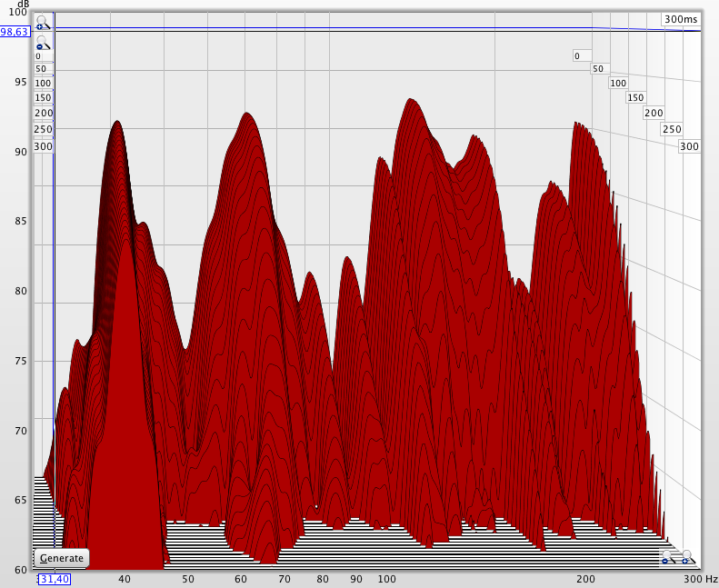Click the 40 Hz frequency axis label
719x588 pixels.
[x=125, y=579]
